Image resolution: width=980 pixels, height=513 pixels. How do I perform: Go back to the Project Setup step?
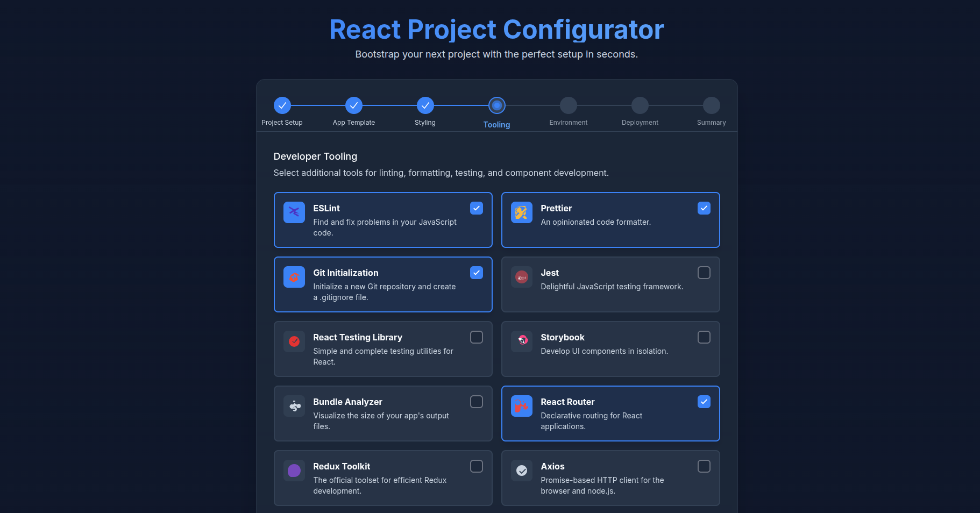pos(282,105)
